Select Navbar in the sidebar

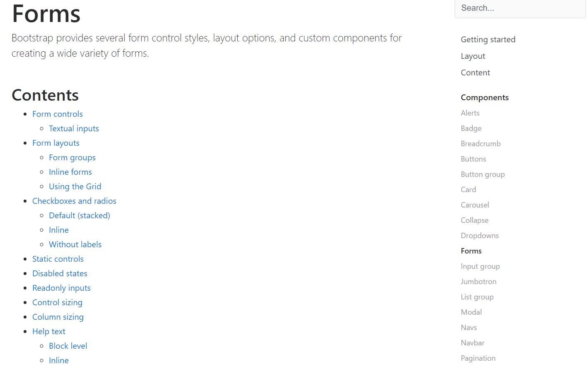click(472, 342)
